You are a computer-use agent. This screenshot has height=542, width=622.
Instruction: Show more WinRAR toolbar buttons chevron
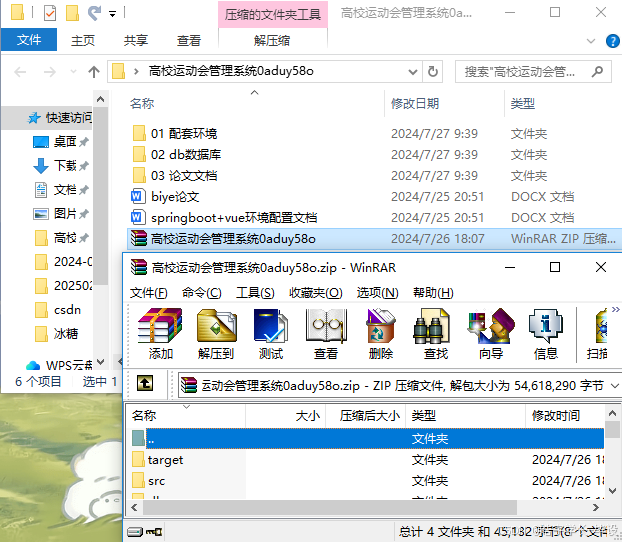[616, 309]
